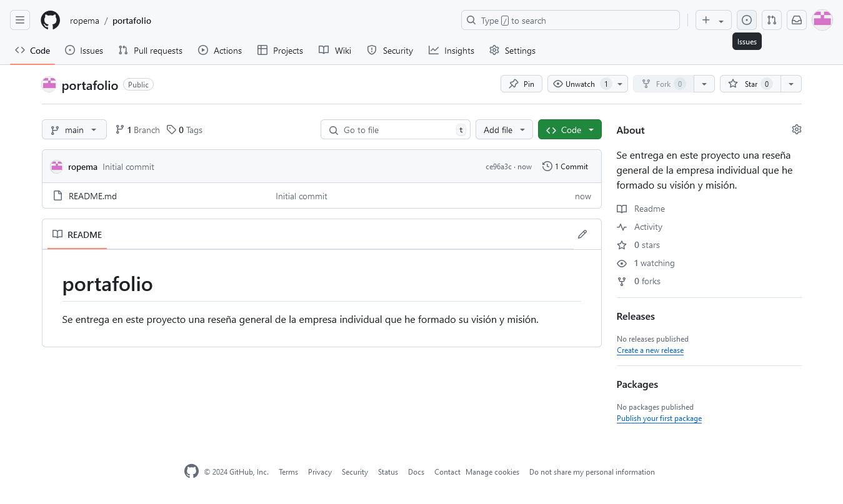The width and height of the screenshot is (843, 504).
Task: View 1 Branch link
Action: [x=137, y=130]
